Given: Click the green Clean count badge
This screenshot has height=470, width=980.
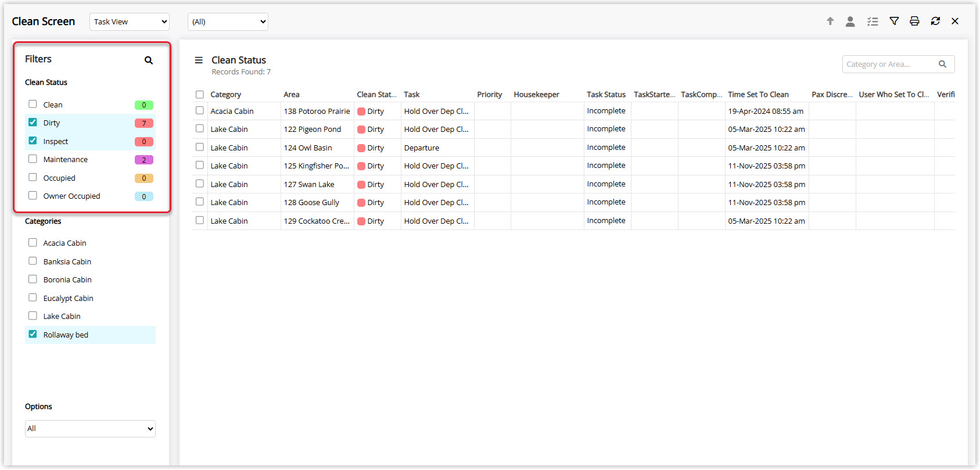Looking at the screenshot, I should [144, 105].
